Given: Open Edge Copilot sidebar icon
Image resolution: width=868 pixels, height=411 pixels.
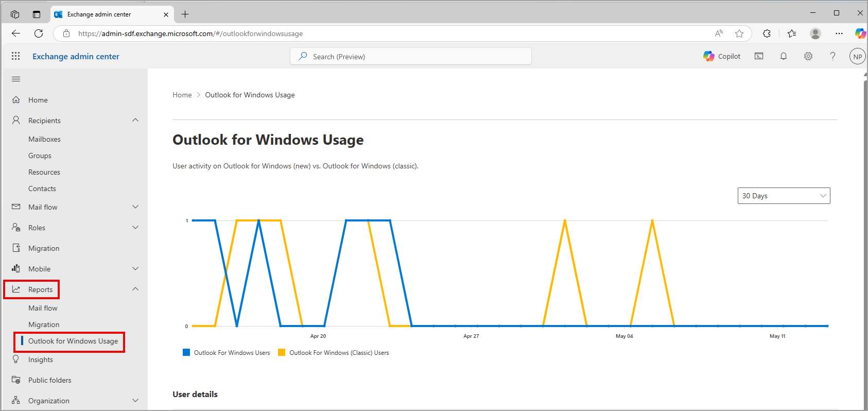Looking at the screenshot, I should (x=860, y=33).
